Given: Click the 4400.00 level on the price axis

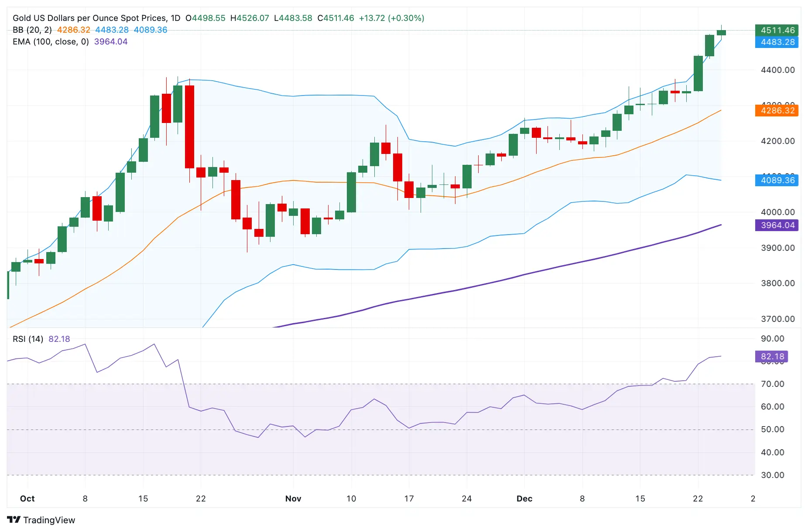Looking at the screenshot, I should 777,70.
